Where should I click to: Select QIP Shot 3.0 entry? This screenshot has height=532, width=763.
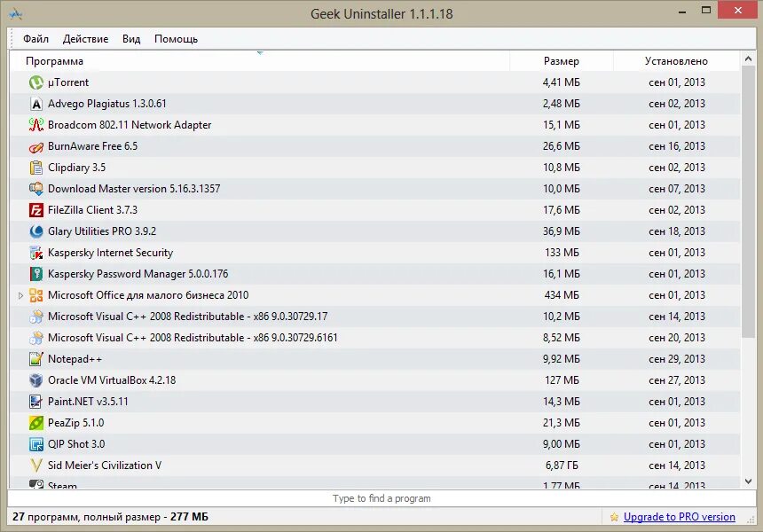(x=76, y=444)
